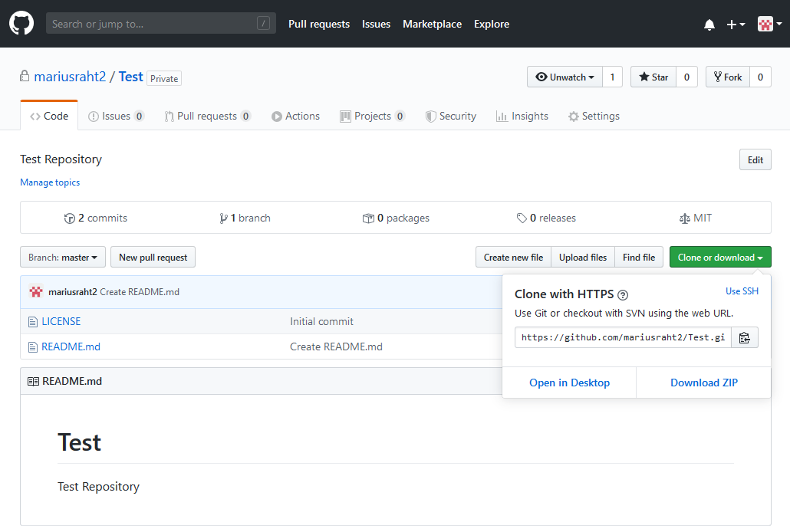
Task: Open the Initial commit message link
Action: click(x=321, y=321)
